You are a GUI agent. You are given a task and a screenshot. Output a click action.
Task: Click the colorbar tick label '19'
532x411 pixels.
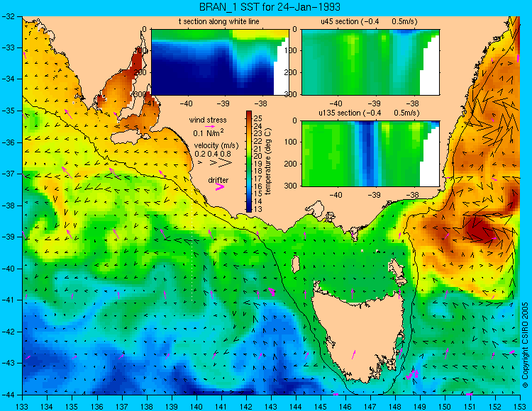258,164
